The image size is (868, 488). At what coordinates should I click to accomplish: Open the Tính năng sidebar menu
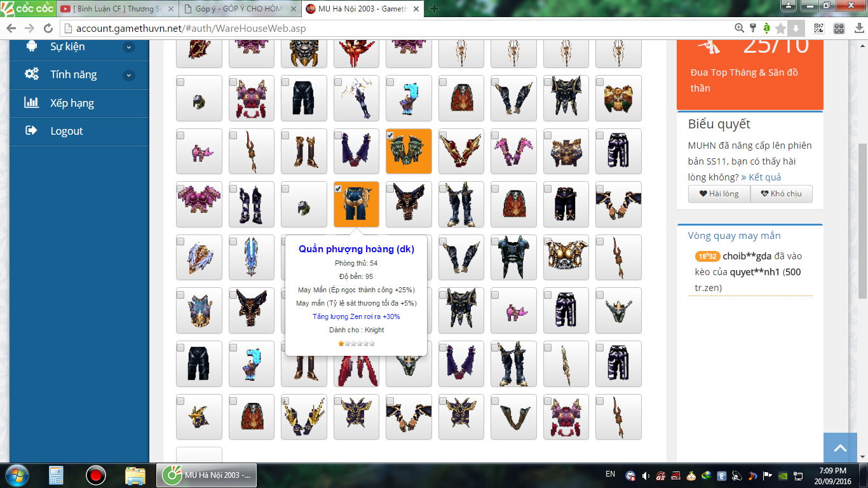[79, 74]
